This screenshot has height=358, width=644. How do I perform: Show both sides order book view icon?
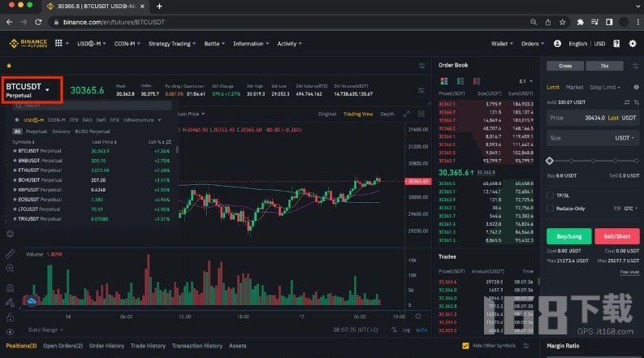pos(444,81)
